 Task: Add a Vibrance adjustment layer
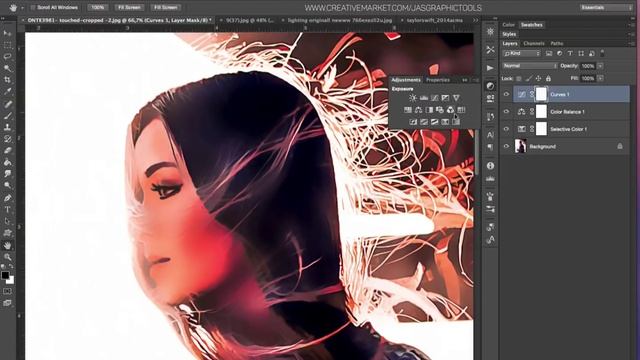click(x=456, y=98)
